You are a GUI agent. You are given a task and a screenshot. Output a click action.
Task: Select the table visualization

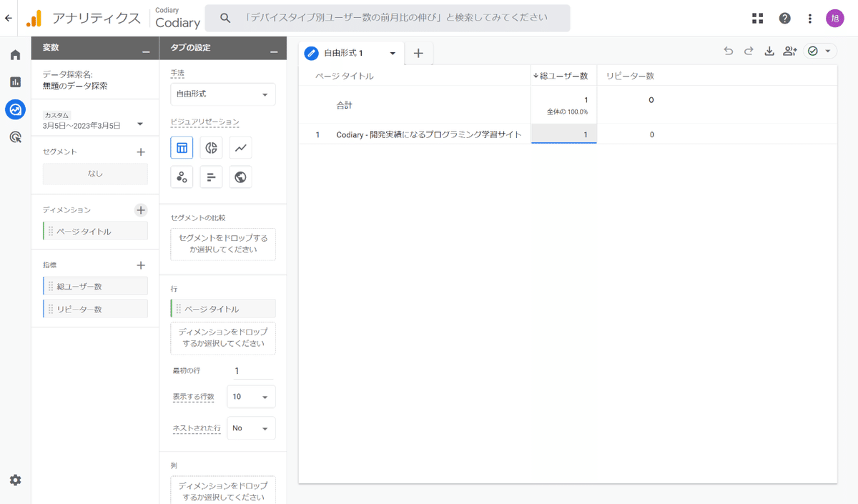tap(182, 148)
